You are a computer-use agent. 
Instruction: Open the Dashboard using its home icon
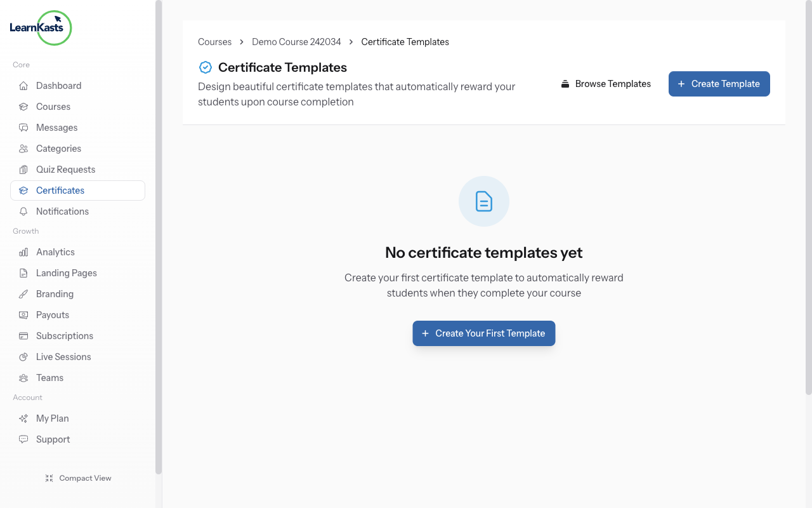[x=23, y=85]
